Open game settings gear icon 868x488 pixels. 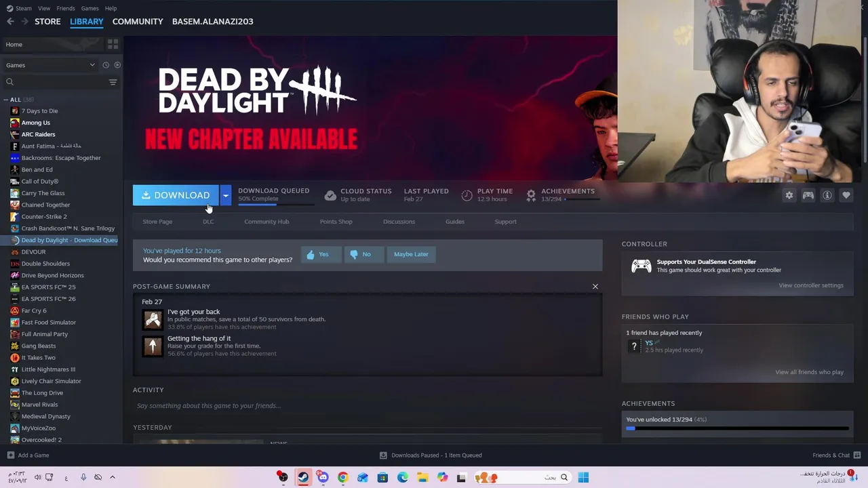click(x=789, y=195)
